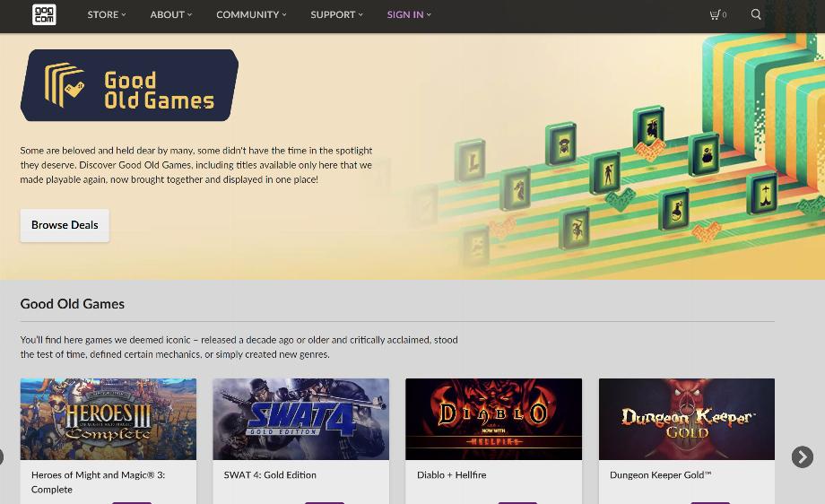The width and height of the screenshot is (825, 504).
Task: Open the SIGN IN dropdown
Action: [x=409, y=14]
